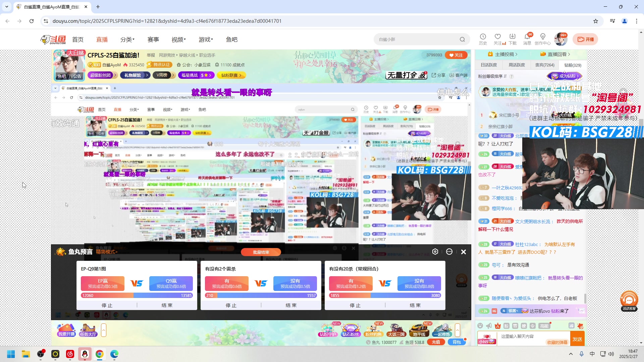
Task: Toggle the 滤 chat filter
Action: [x=572, y=326]
